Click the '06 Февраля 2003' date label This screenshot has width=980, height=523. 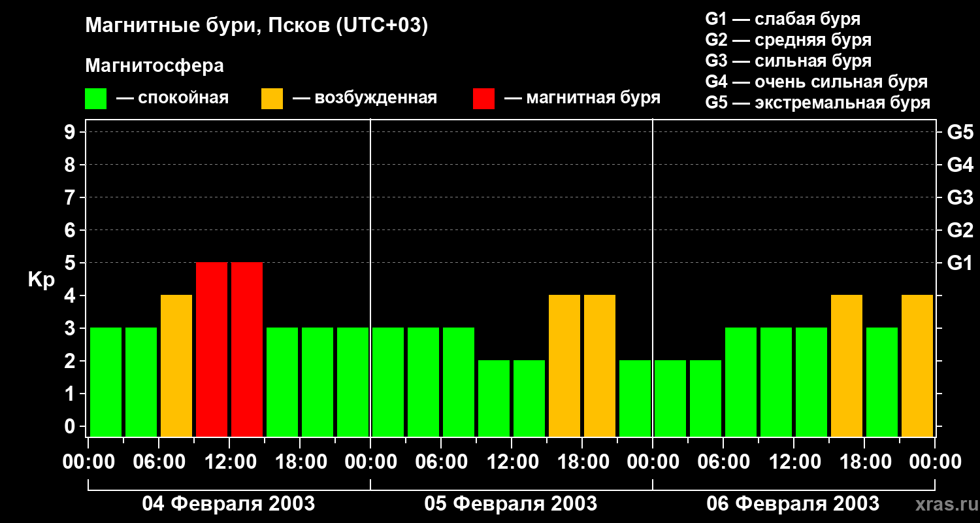(793, 503)
